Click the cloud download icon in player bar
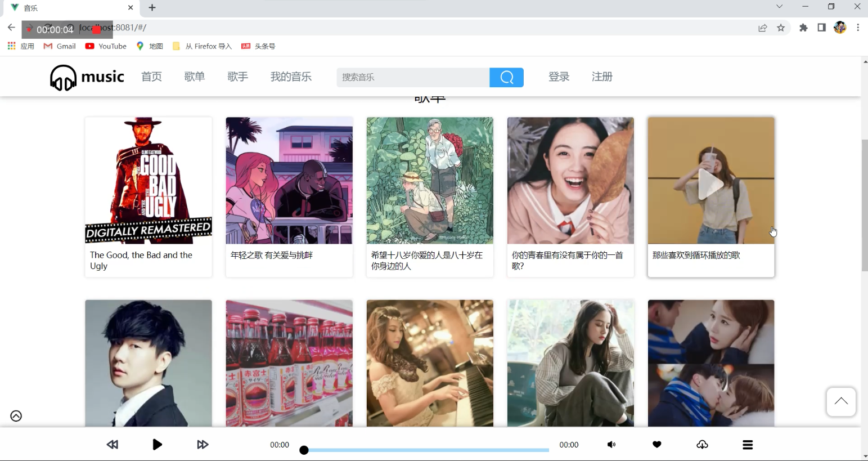The image size is (868, 461). [702, 444]
